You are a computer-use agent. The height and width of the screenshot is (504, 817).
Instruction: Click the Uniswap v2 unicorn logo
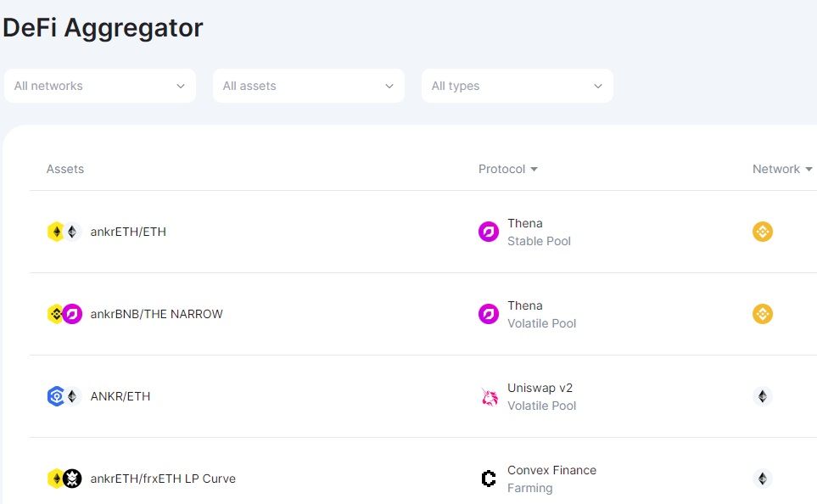click(489, 396)
